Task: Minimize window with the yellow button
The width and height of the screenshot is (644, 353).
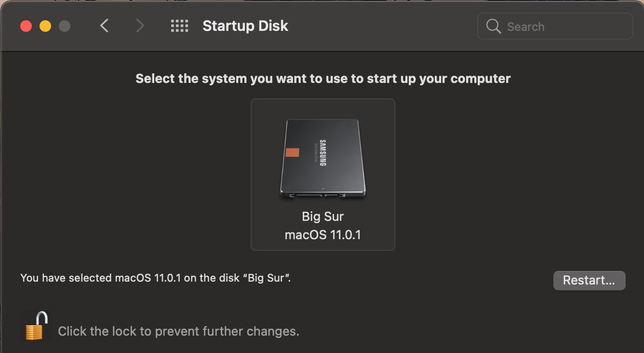Action: (45, 26)
